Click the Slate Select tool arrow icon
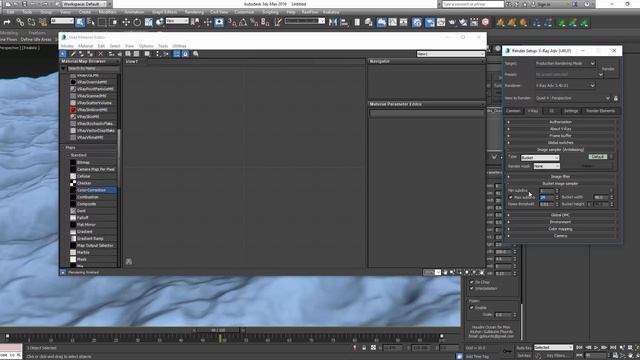The image size is (640, 360). pos(63,54)
